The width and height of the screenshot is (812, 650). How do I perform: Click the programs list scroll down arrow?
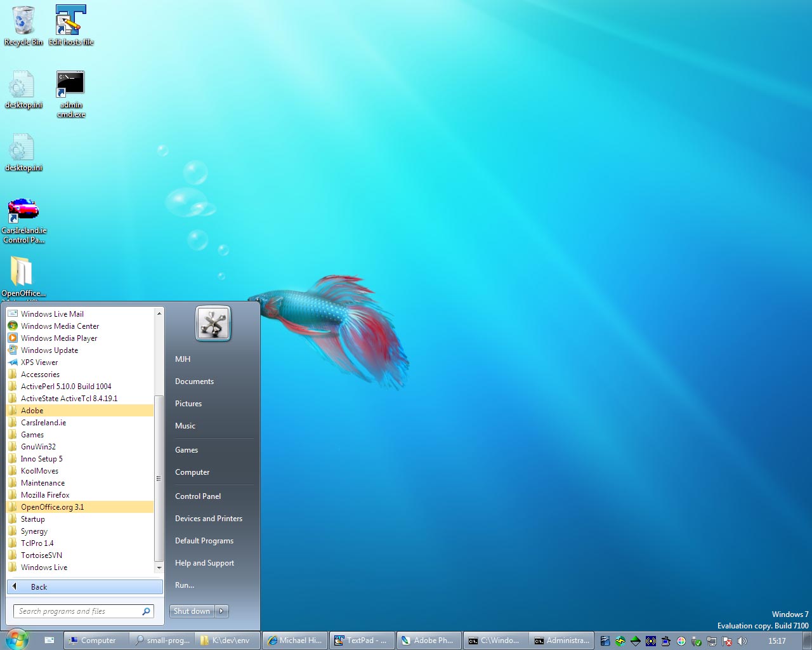pos(159,568)
